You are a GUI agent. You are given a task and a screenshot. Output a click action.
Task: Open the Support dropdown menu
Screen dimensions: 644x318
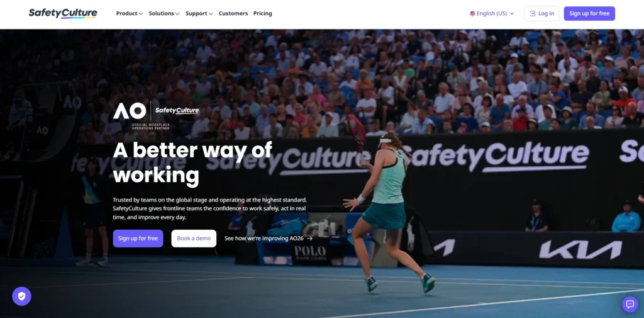(x=199, y=14)
